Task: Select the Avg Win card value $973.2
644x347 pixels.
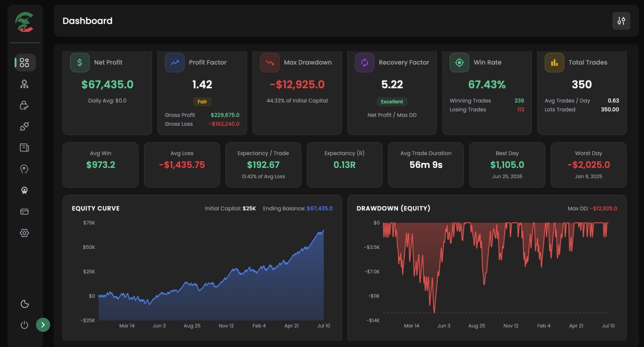Action: coord(101,164)
